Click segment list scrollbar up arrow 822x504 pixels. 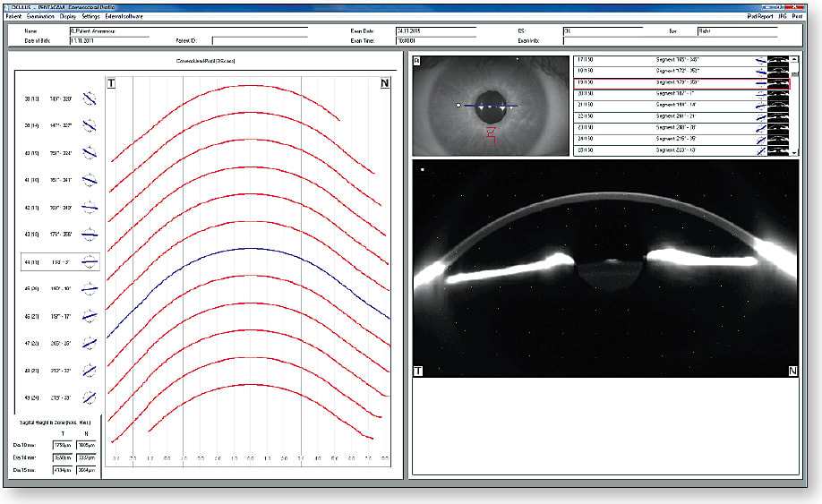coord(795,59)
